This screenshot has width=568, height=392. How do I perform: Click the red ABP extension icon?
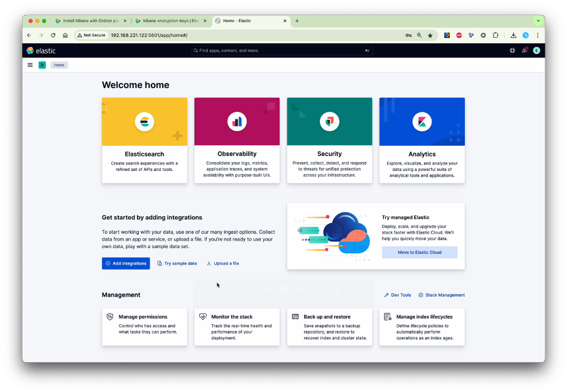pyautogui.click(x=459, y=35)
